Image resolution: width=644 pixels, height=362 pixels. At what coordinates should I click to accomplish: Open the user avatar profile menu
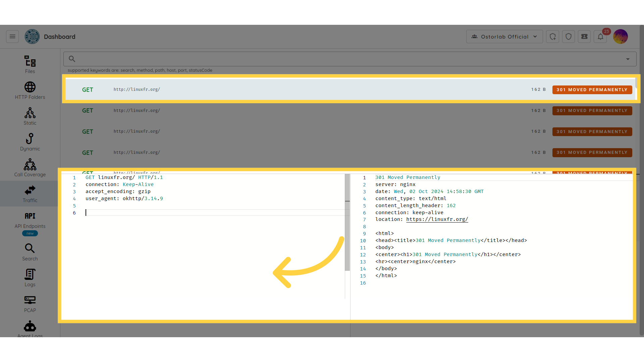tap(620, 37)
